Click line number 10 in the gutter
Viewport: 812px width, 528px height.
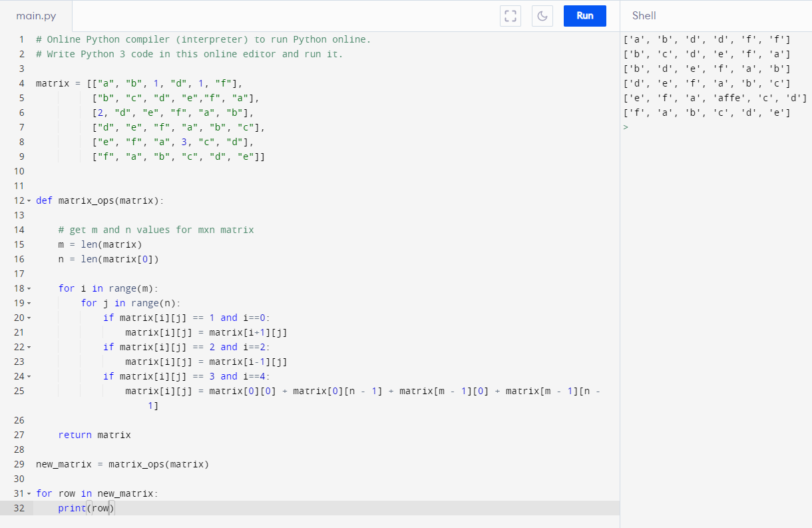coord(19,171)
